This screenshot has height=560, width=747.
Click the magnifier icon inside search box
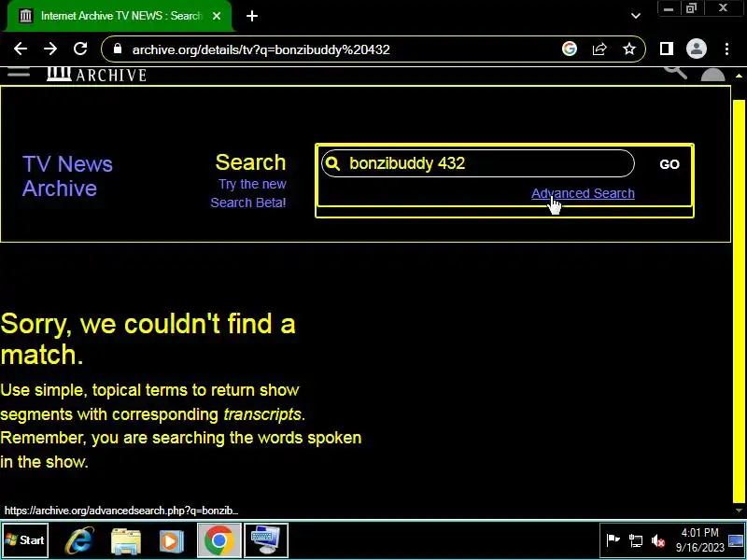click(x=333, y=163)
